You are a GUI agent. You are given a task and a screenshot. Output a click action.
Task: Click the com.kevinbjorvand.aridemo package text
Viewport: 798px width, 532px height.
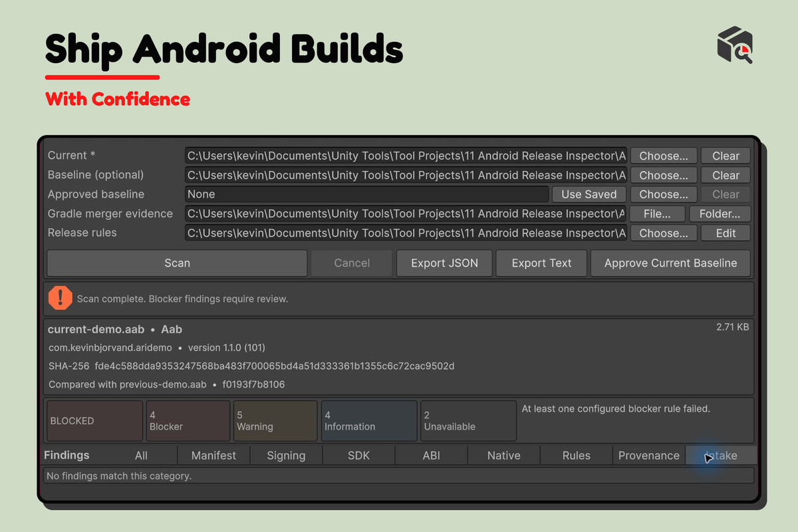coord(110,348)
